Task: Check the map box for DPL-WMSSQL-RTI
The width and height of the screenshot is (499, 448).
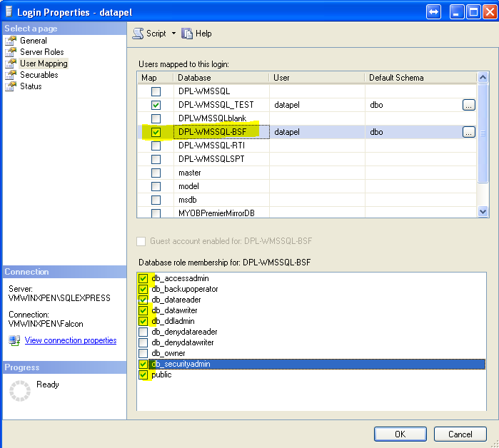Action: (x=156, y=146)
